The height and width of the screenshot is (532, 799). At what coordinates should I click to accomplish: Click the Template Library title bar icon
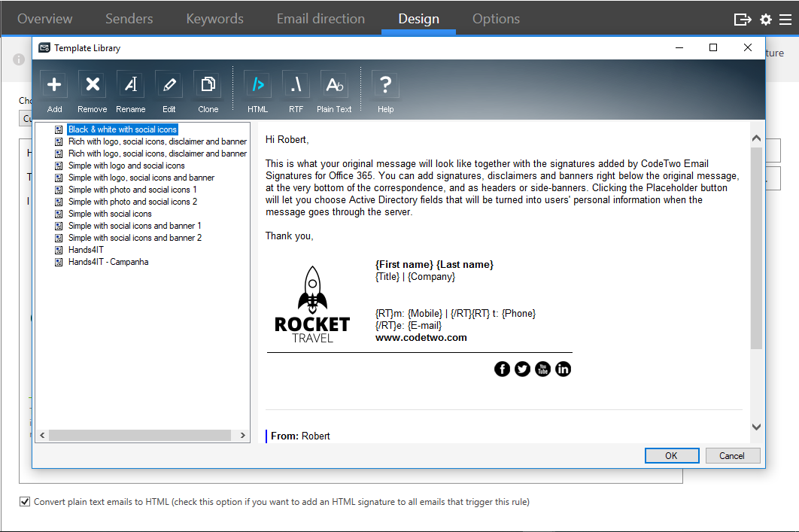click(44, 48)
